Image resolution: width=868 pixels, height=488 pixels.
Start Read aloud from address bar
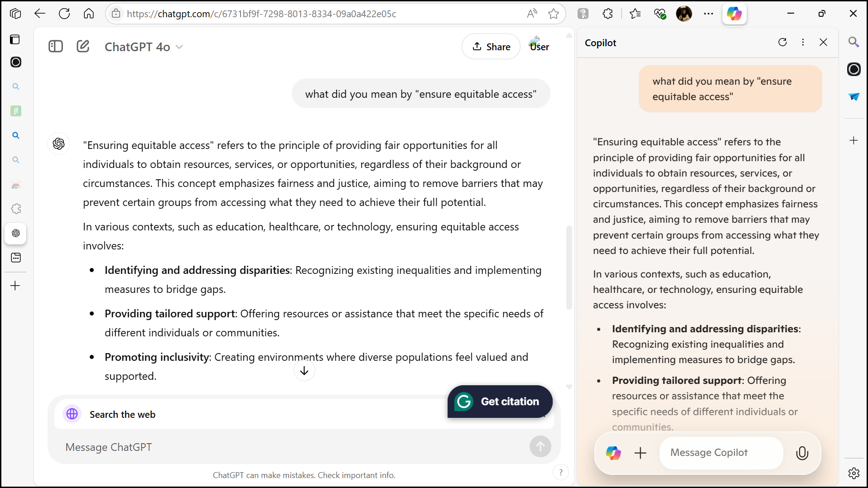[532, 14]
